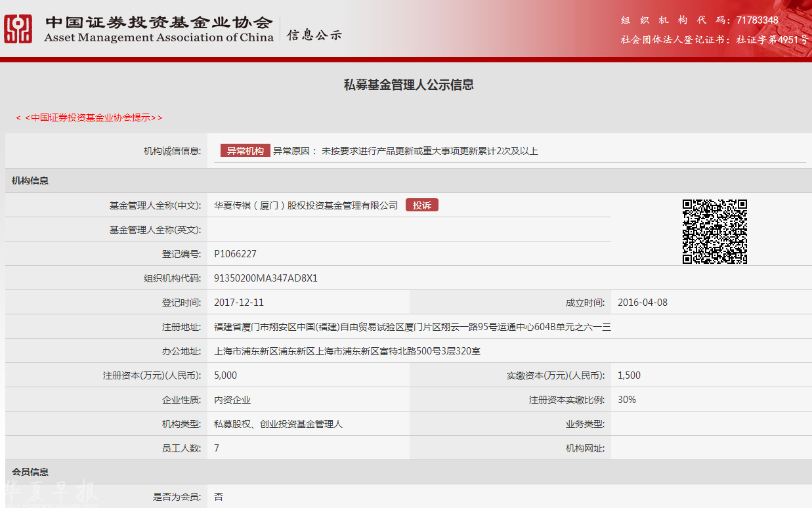Click the AMAC red seal logo
Image resolution: width=812 pixels, height=508 pixels.
pos(18,29)
